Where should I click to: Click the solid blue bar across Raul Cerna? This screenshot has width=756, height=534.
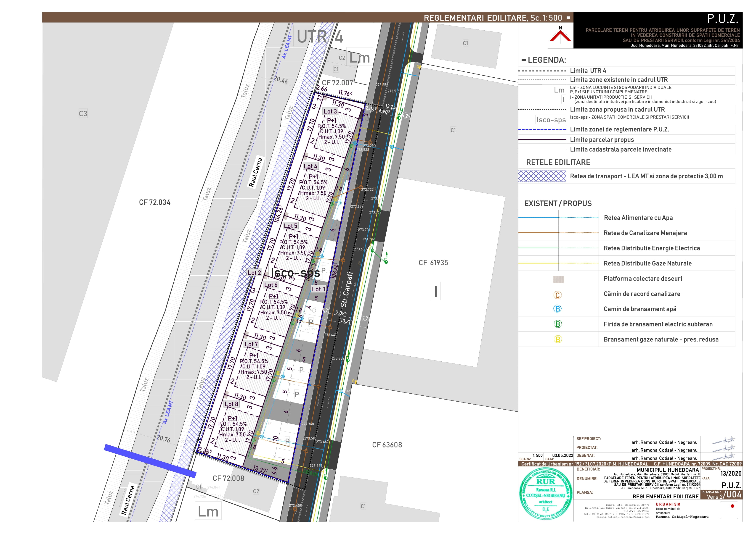tap(150, 461)
